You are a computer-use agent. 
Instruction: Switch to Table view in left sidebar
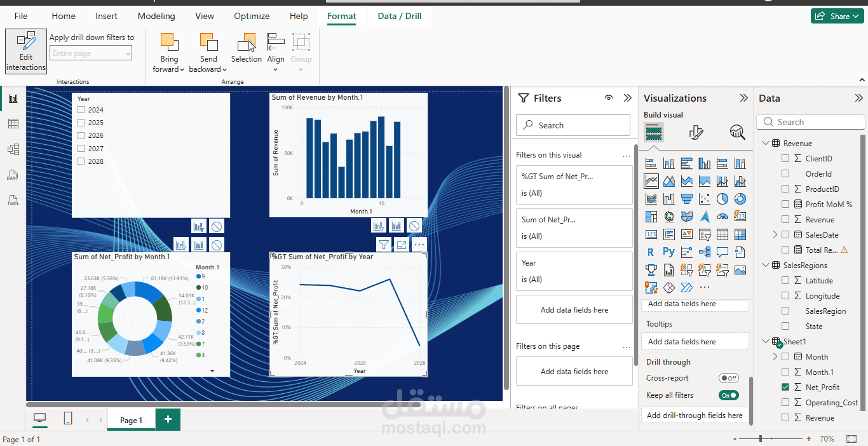tap(13, 124)
